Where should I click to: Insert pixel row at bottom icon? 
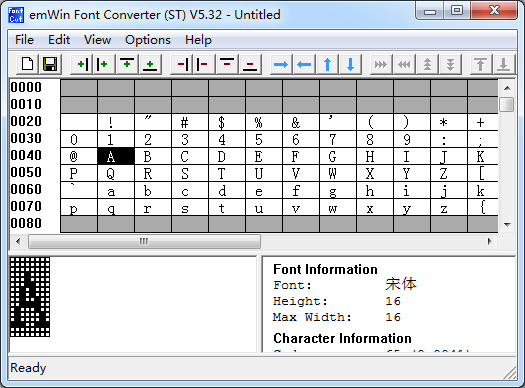[150, 64]
